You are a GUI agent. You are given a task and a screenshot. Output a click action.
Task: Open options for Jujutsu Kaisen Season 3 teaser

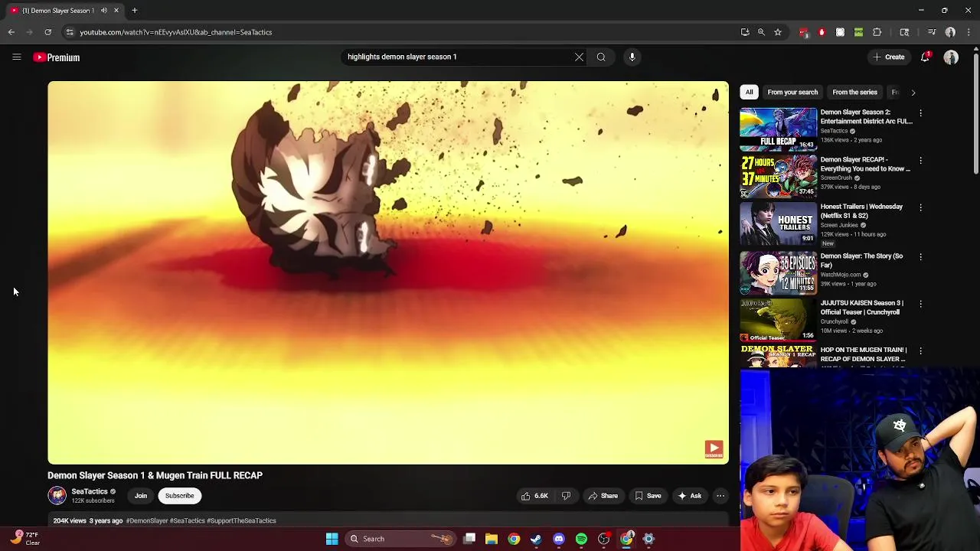920,304
